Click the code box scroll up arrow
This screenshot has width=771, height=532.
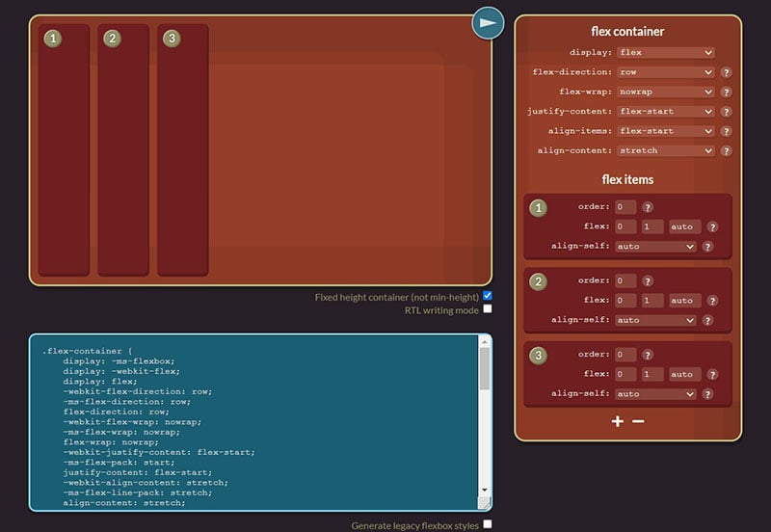485,342
